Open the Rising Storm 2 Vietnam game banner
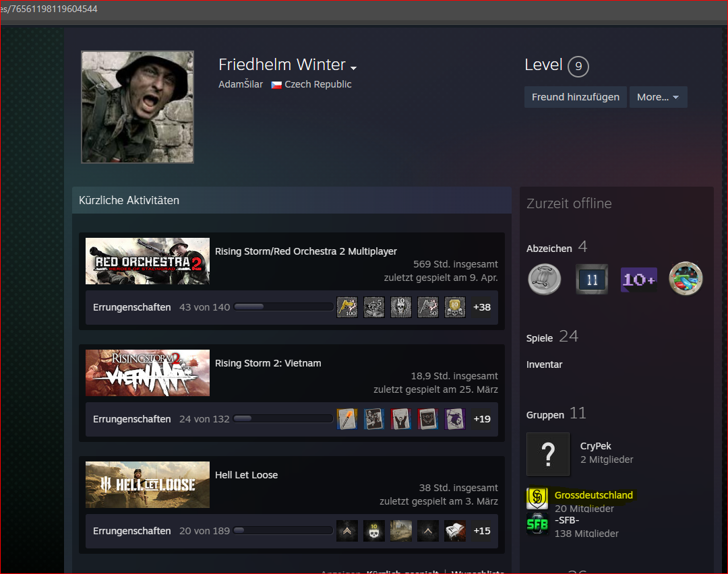 tap(148, 373)
